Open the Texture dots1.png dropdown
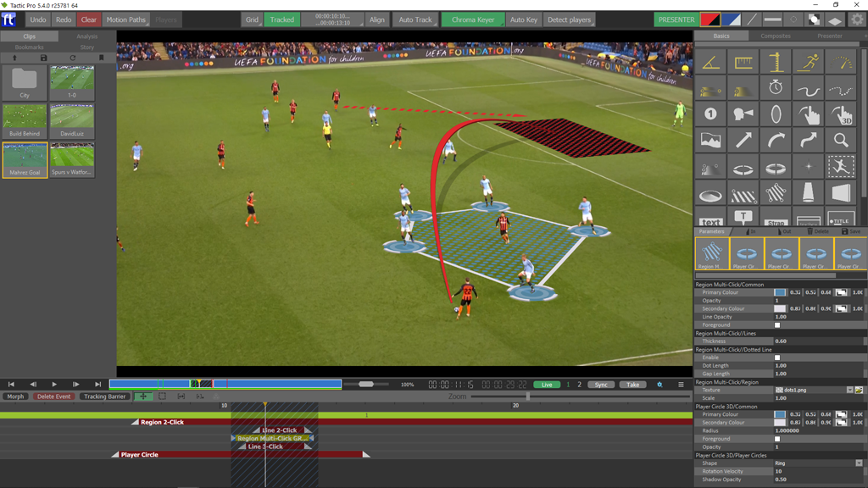868x488 pixels. point(849,391)
